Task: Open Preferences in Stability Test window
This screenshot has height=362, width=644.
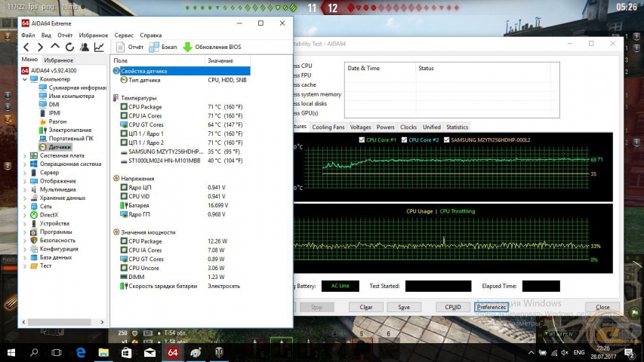Action: coord(491,307)
